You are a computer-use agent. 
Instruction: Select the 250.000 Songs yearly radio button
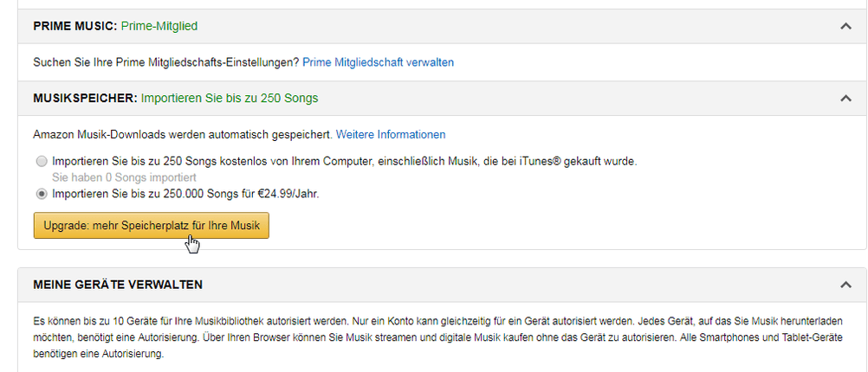(x=42, y=194)
